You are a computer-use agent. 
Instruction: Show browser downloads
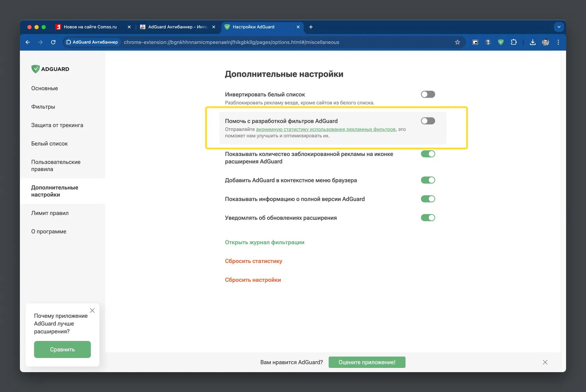tap(532, 42)
